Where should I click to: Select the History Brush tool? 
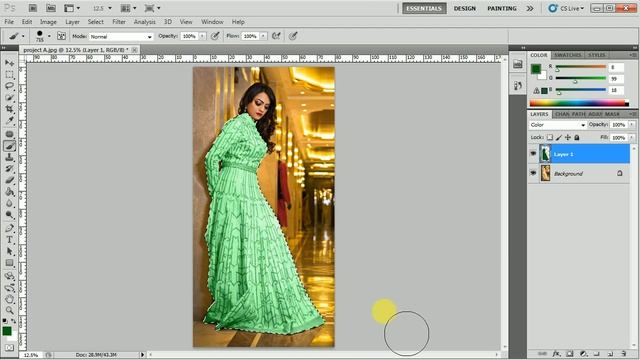9,169
